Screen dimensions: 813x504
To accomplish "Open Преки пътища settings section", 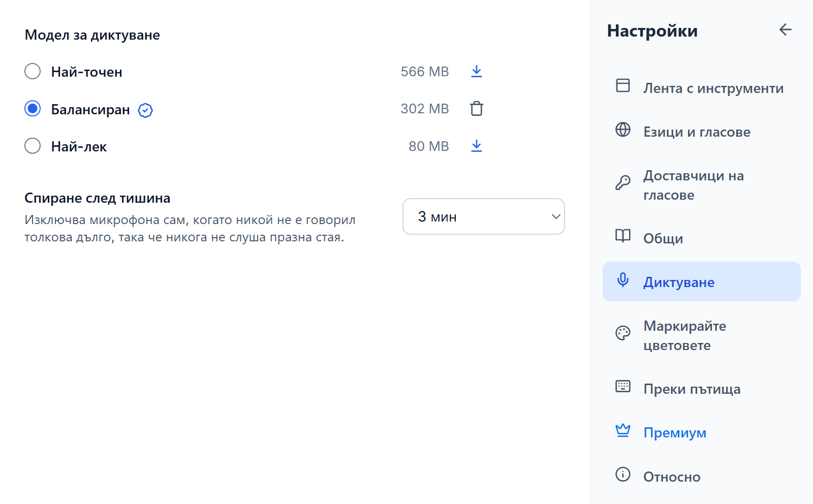I will click(701, 389).
